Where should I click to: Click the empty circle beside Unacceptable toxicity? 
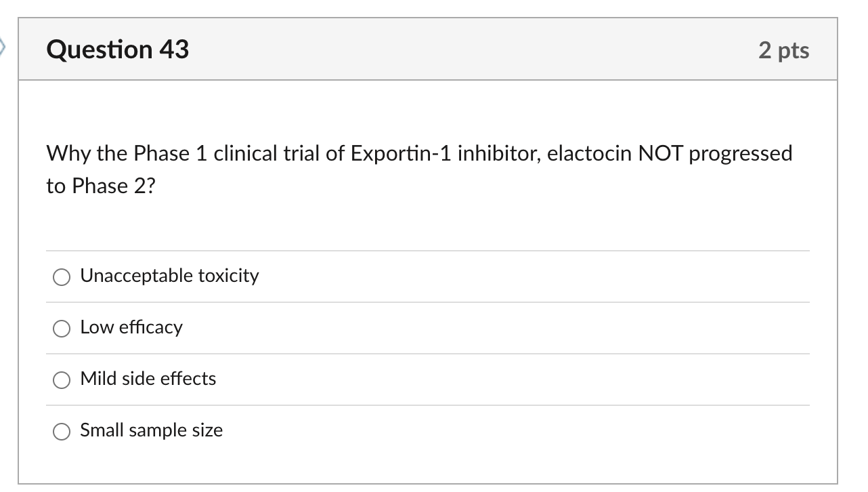62,276
